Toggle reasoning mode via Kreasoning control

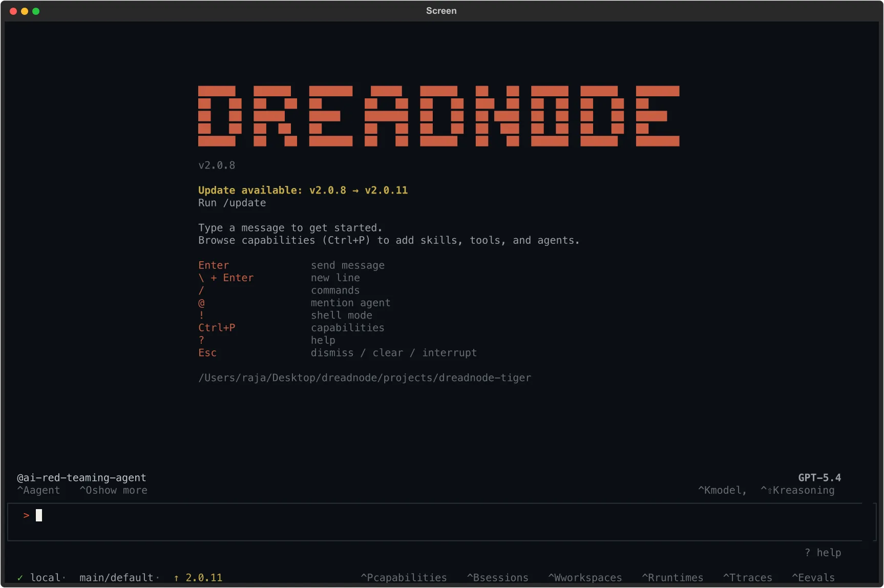point(797,490)
